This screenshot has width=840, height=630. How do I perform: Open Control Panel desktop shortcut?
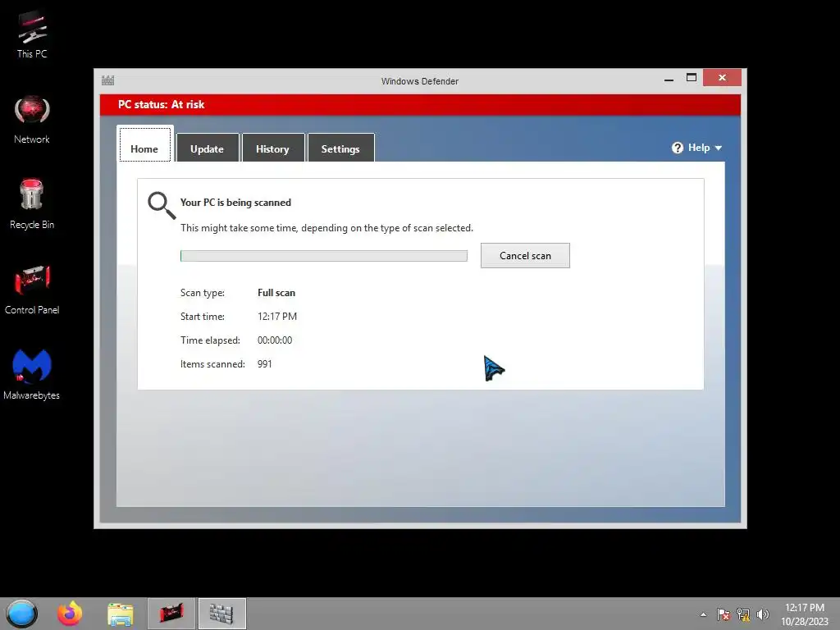32,290
